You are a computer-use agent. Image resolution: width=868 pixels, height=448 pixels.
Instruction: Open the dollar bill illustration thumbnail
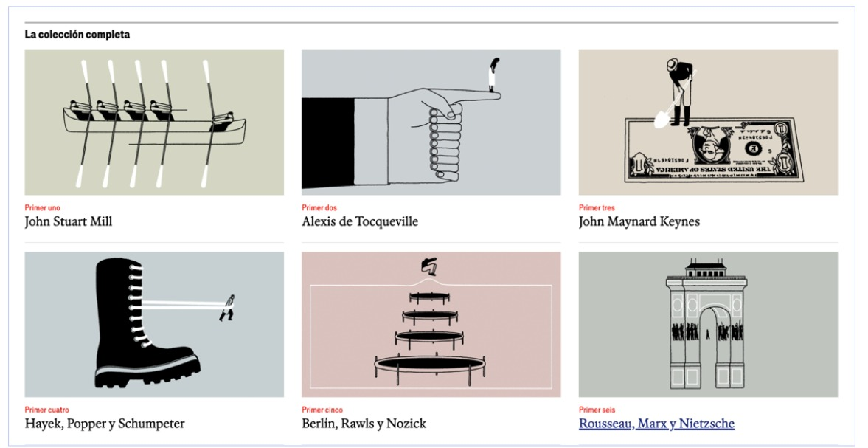pos(708,123)
